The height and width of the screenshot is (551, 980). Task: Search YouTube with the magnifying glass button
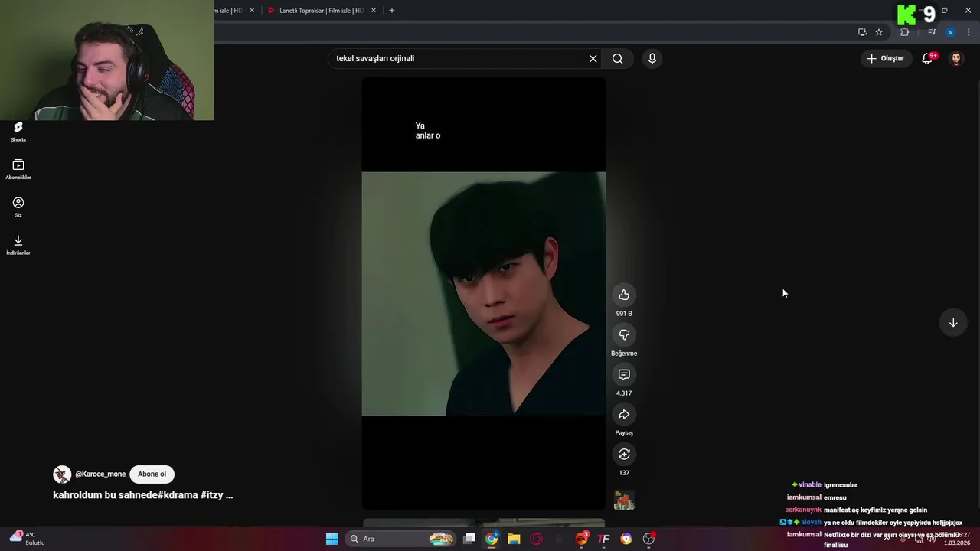coord(618,59)
